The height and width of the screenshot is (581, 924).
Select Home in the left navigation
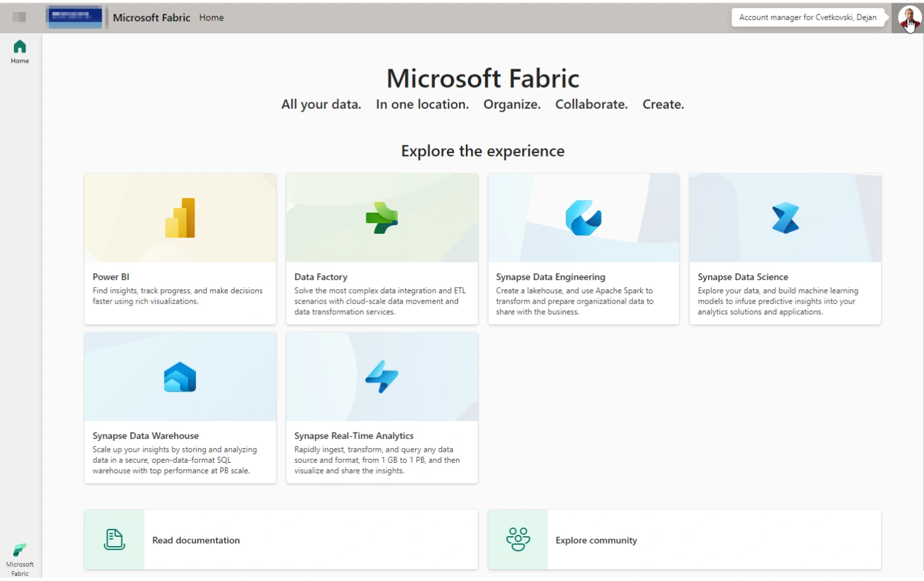(20, 51)
